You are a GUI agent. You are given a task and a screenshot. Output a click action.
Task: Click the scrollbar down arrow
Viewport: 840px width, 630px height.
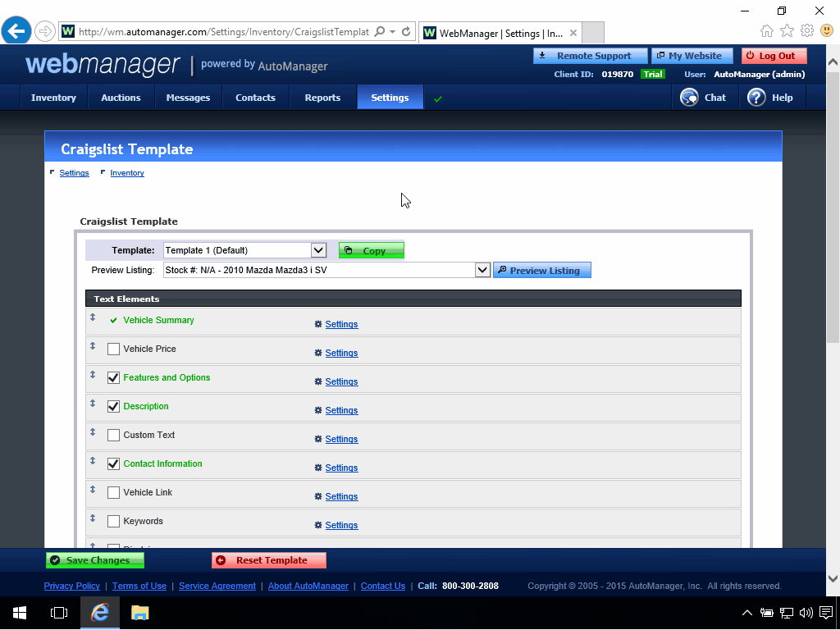(x=833, y=578)
